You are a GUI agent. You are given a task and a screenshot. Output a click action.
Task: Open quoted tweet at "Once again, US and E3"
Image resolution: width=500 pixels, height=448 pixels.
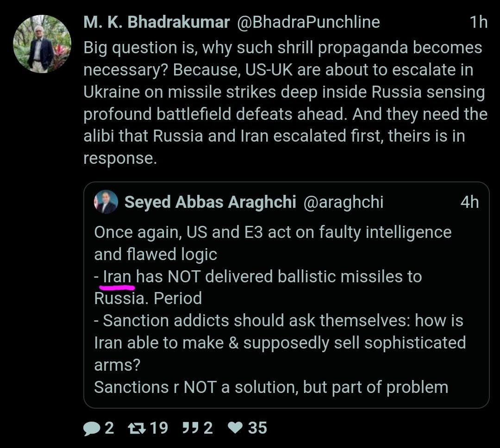273,232
